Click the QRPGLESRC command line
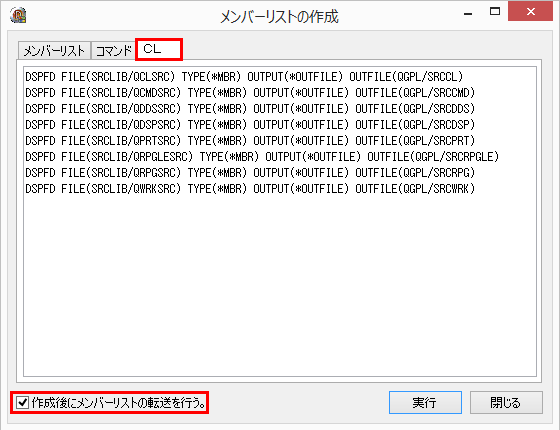 coord(262,157)
